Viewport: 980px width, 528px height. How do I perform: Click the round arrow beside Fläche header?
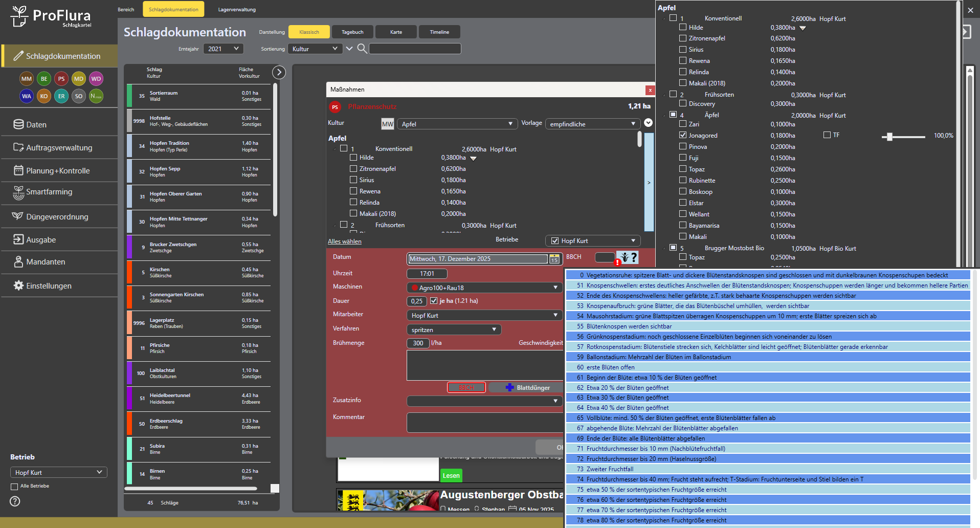click(279, 73)
